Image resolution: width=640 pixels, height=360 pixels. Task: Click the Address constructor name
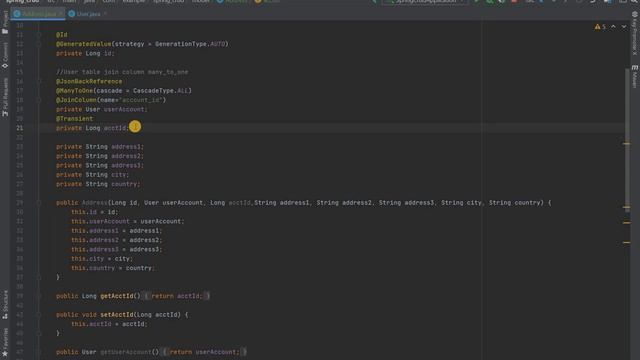click(x=95, y=203)
